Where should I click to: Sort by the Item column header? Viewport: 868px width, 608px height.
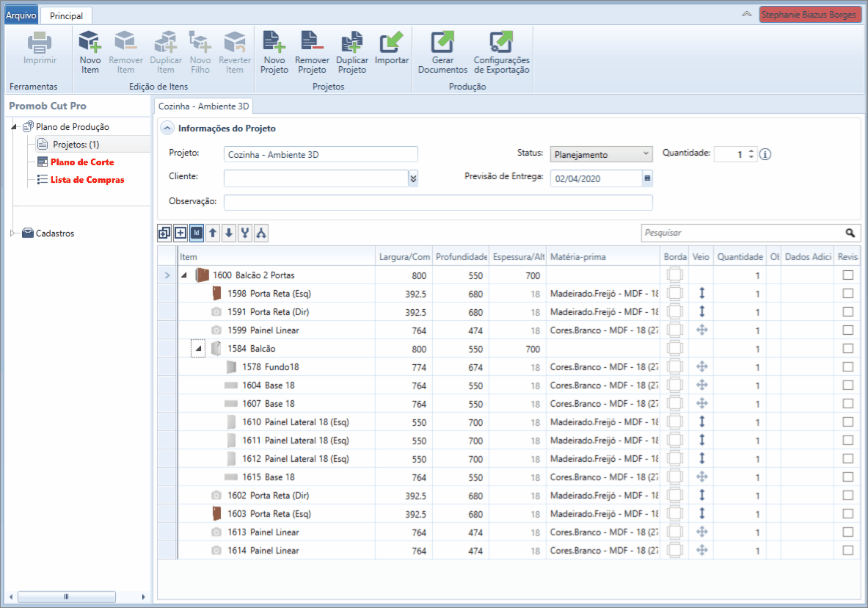click(276, 256)
